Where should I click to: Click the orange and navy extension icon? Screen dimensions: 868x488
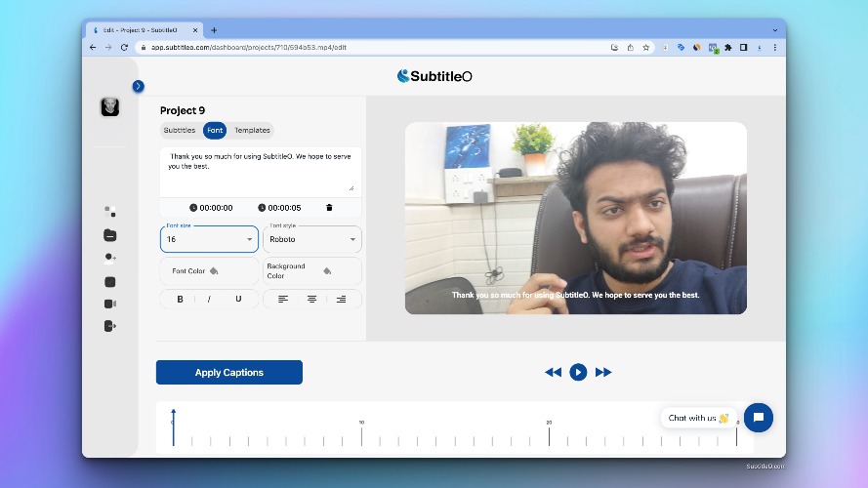click(697, 48)
